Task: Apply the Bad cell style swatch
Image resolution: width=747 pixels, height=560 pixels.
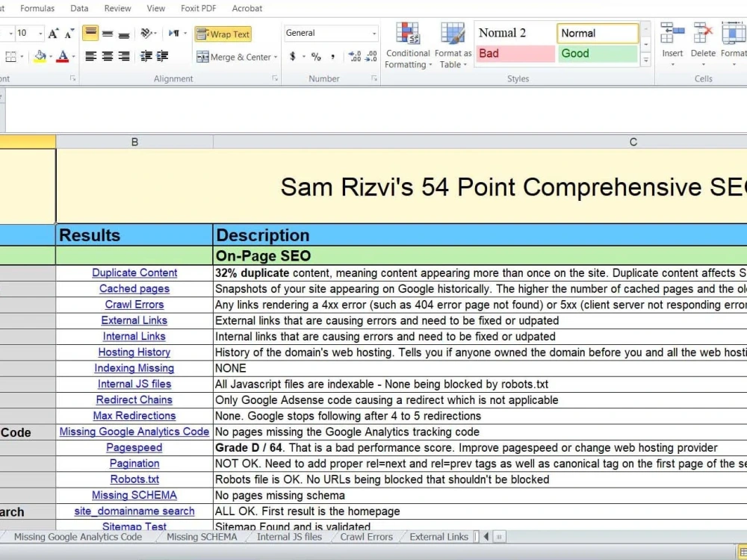Action: click(515, 53)
